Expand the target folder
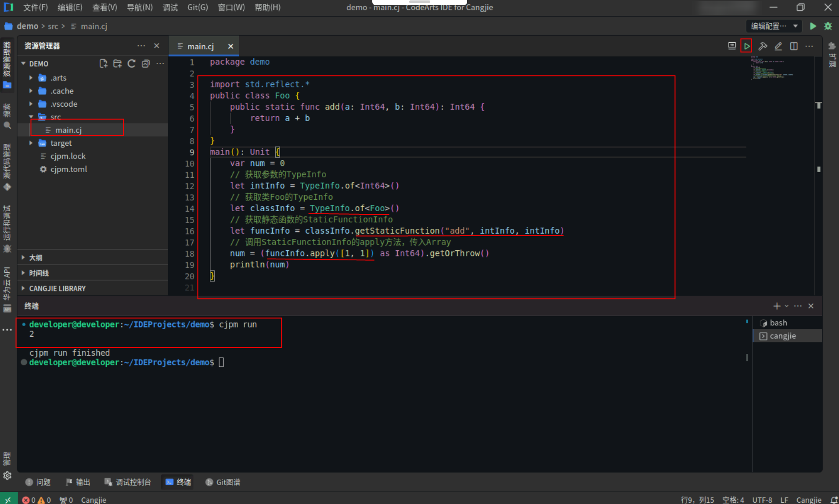Image resolution: width=839 pixels, height=504 pixels. click(31, 143)
